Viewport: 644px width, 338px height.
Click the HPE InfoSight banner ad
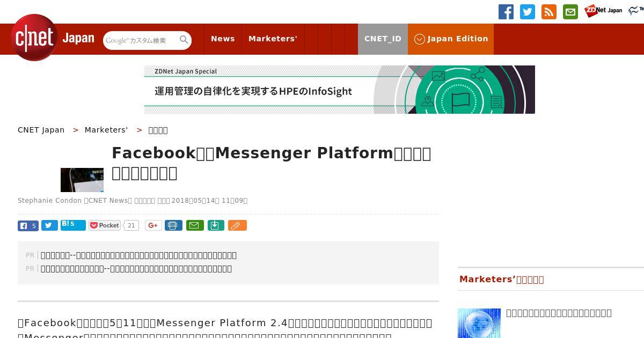(340, 90)
